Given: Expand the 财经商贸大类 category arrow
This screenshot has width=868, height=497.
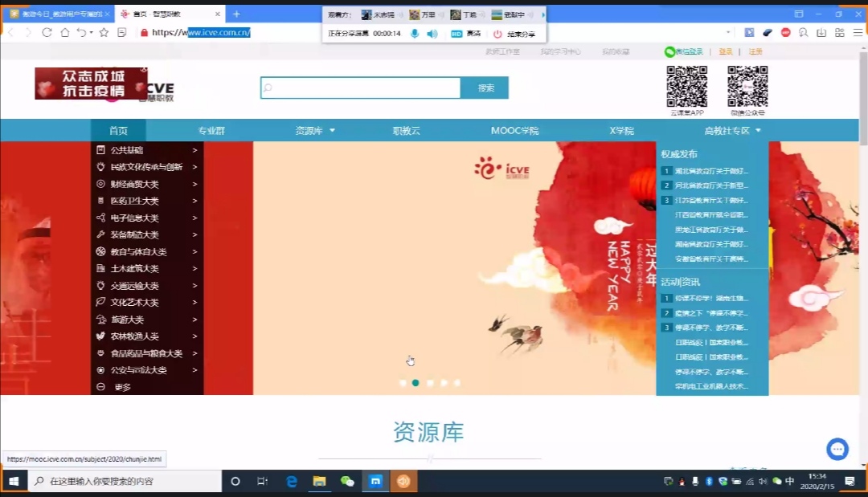Looking at the screenshot, I should click(194, 184).
